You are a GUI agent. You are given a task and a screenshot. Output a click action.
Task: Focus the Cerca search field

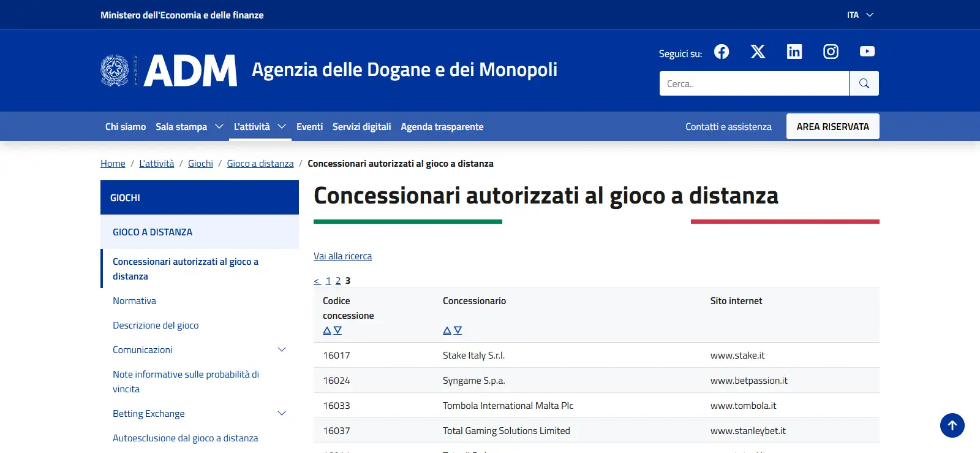coord(754,83)
